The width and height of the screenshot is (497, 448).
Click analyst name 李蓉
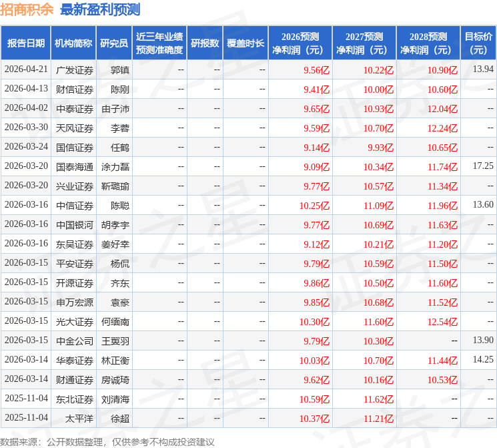pyautogui.click(x=120, y=128)
